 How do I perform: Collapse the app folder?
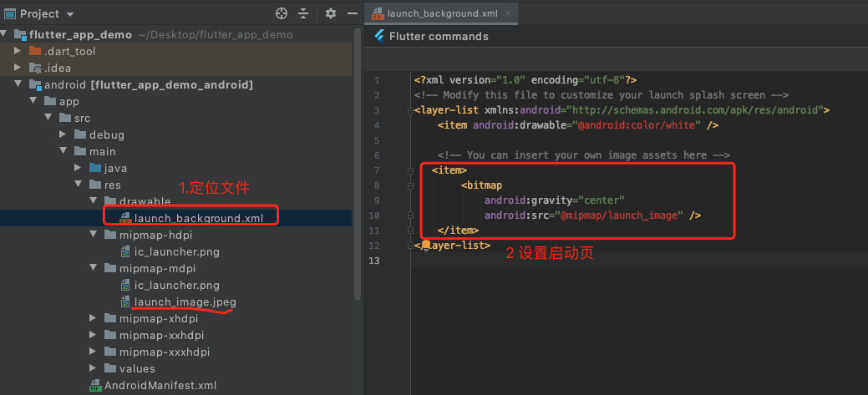coord(33,101)
